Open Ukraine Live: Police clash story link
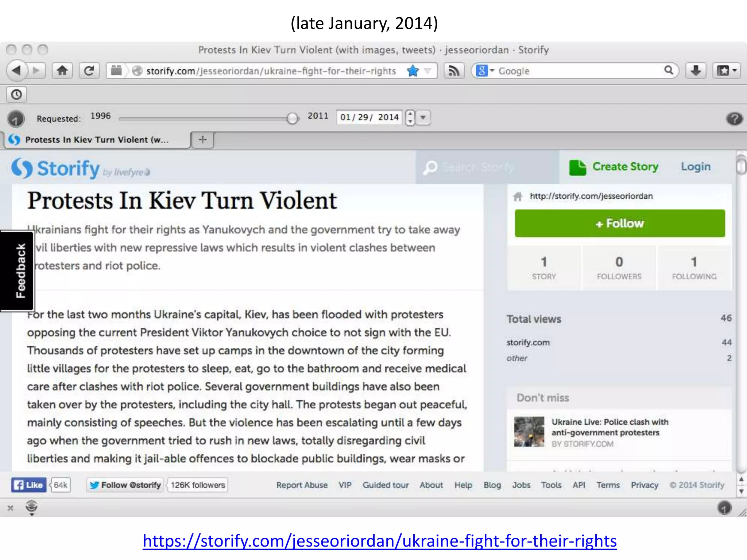This screenshot has width=747, height=560. click(x=610, y=427)
